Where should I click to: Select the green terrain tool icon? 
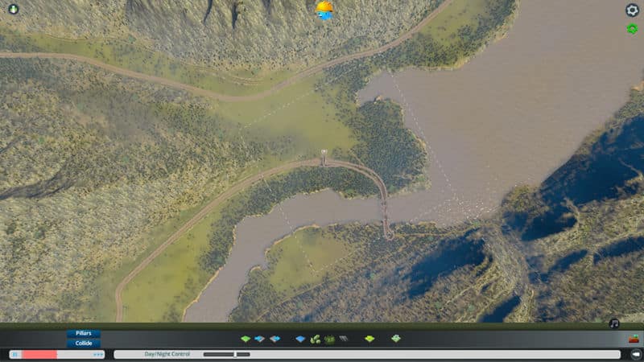click(246, 339)
